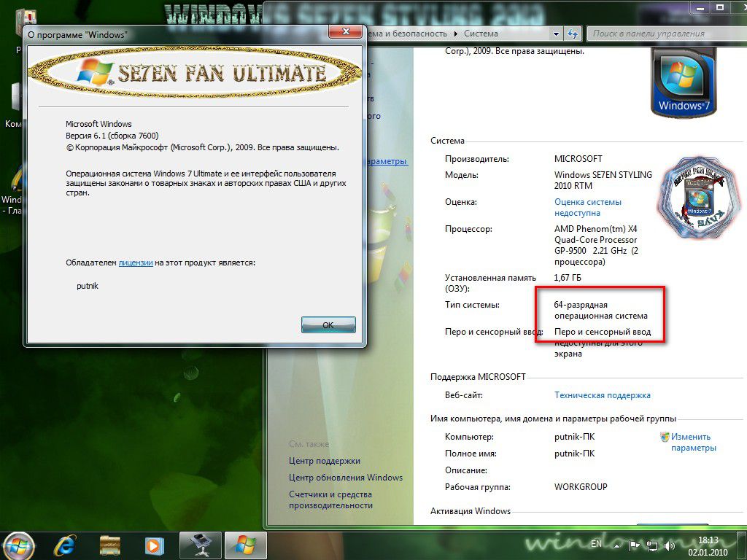
Task: Switch to About Windows taskbar item
Action: pyautogui.click(x=245, y=545)
